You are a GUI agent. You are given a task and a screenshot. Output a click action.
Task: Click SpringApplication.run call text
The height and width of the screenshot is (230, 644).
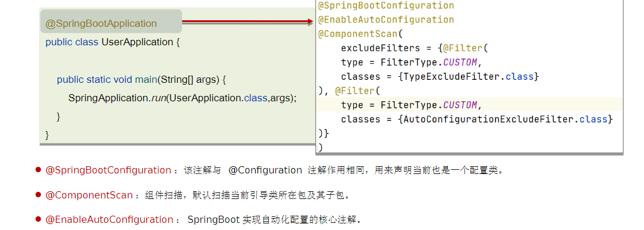117,98
